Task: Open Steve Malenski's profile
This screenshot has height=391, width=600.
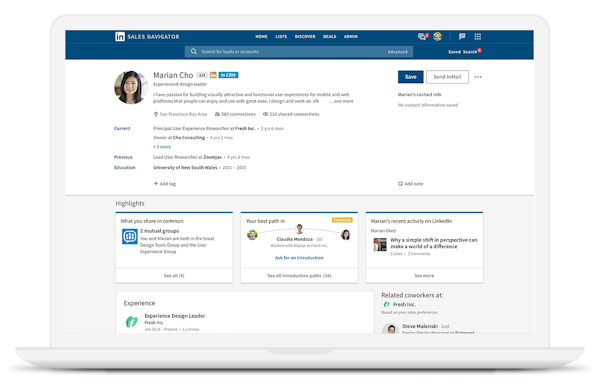Action: pyautogui.click(x=420, y=326)
